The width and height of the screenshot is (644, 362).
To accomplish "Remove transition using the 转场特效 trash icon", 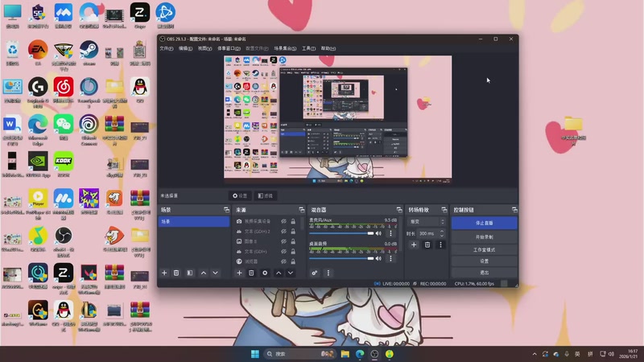I will tap(427, 245).
